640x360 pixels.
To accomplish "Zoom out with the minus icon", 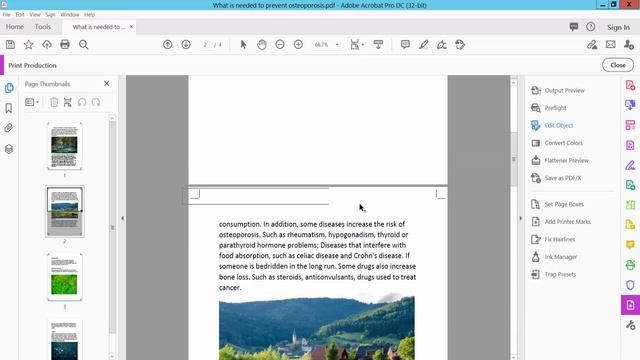I will tap(280, 44).
